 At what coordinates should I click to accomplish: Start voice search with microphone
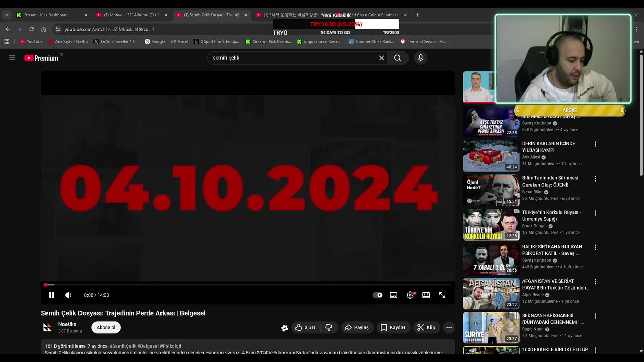(421, 58)
